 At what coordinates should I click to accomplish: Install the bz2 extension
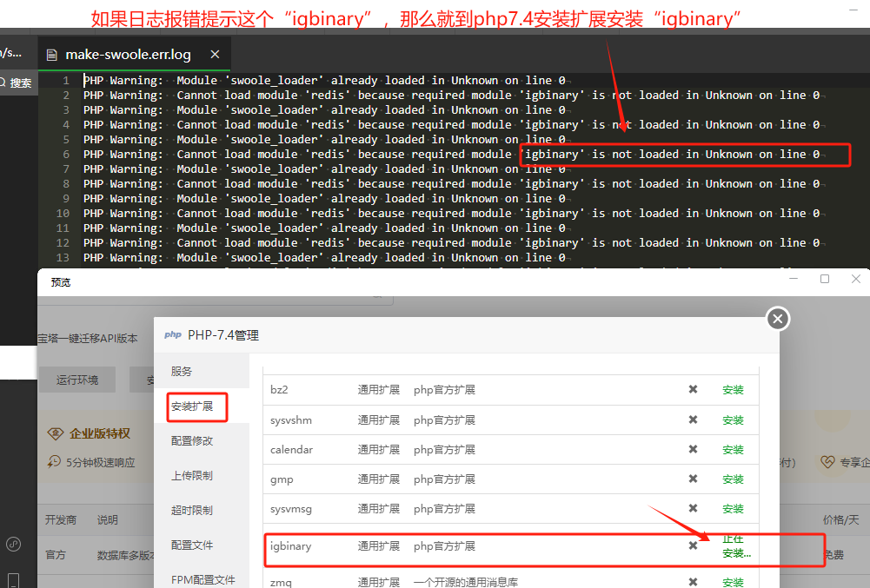(733, 390)
